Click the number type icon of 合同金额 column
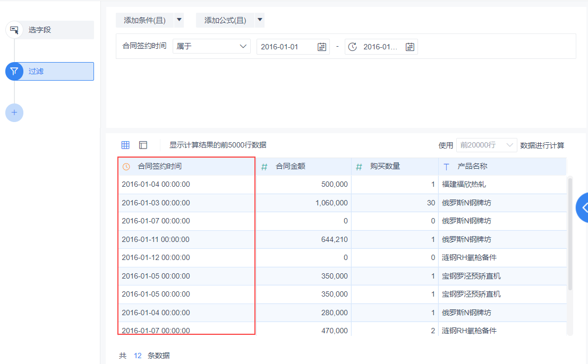The image size is (588, 364). coord(264,167)
